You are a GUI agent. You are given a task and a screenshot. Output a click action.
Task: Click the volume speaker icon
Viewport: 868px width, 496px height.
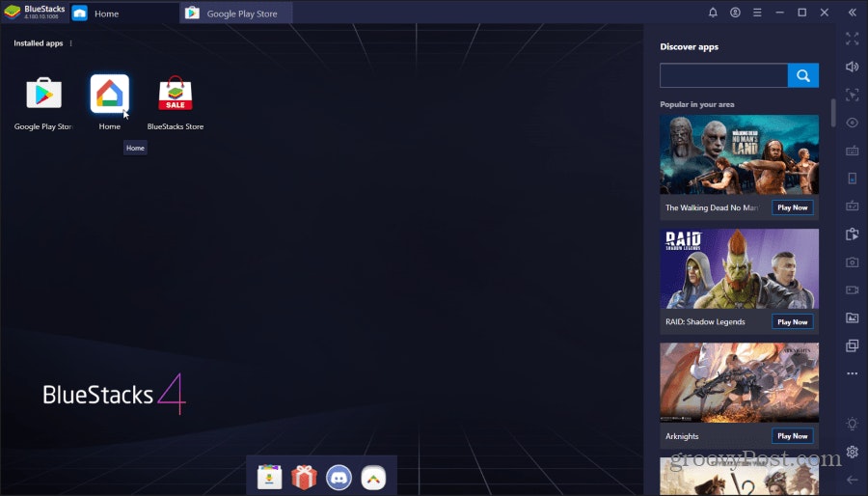pyautogui.click(x=853, y=67)
